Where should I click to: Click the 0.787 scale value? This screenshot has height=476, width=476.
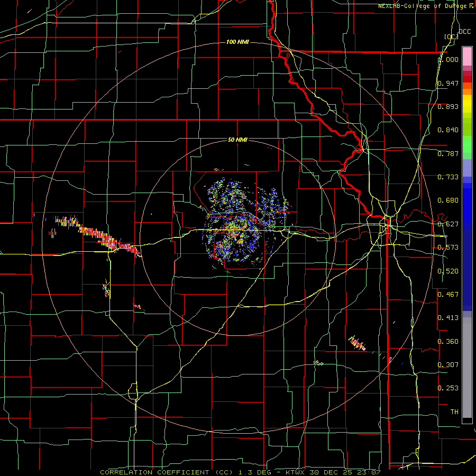448,153
